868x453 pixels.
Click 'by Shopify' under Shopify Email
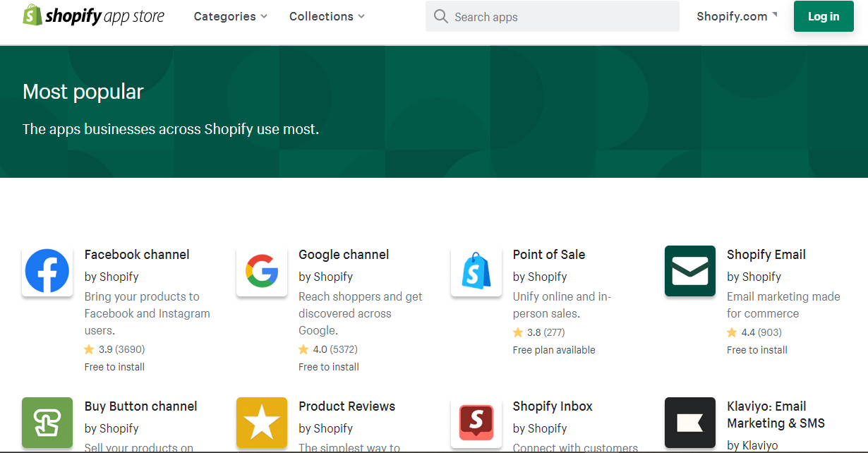point(754,277)
